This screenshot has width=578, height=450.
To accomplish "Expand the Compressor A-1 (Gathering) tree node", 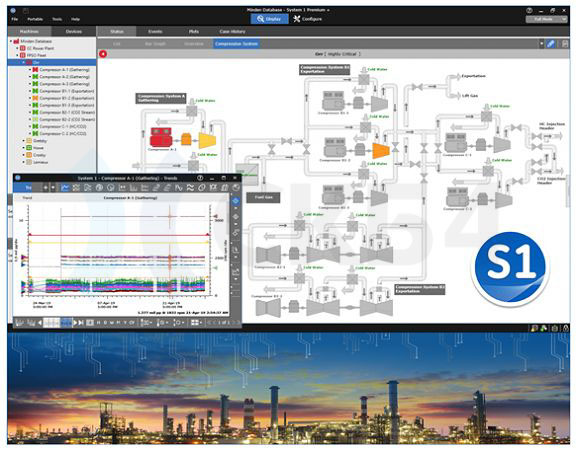I will click(30, 70).
